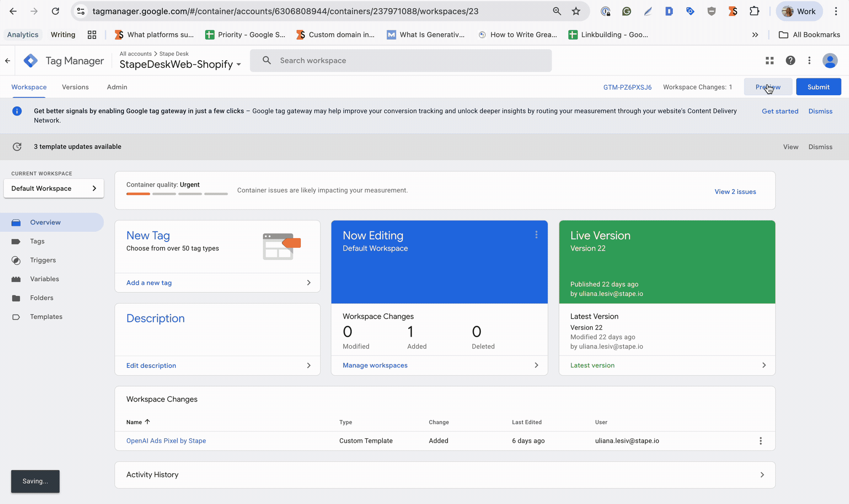Focus the Search workspace field
Screen dimensions: 849x504
pos(401,61)
